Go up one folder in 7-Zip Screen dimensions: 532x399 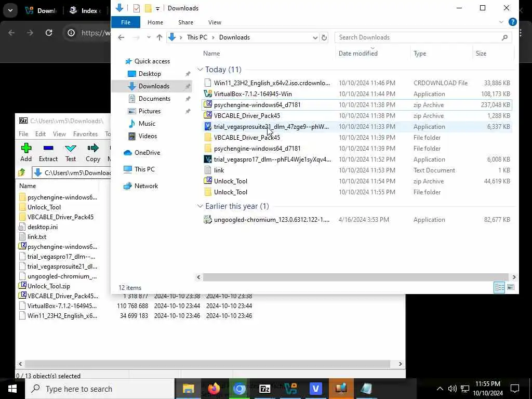tap(22, 172)
